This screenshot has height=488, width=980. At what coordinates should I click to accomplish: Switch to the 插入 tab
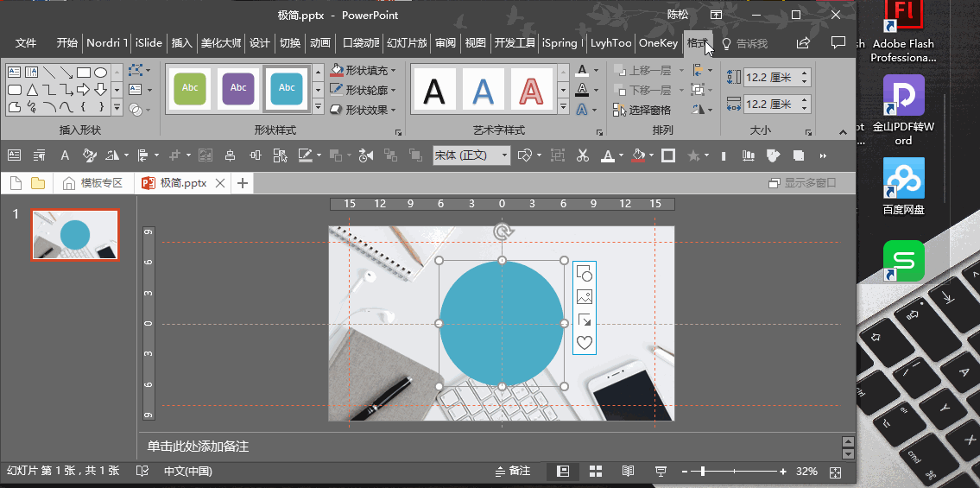coord(182,43)
